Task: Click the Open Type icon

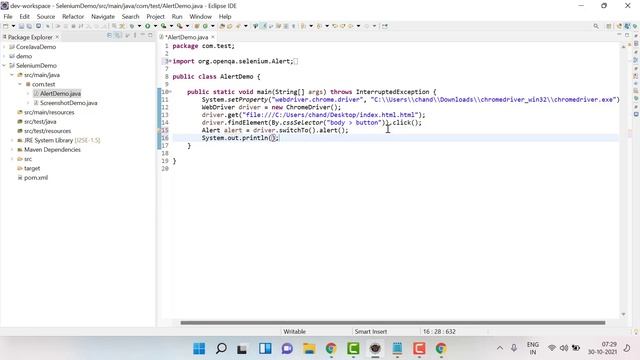Action: point(222,26)
